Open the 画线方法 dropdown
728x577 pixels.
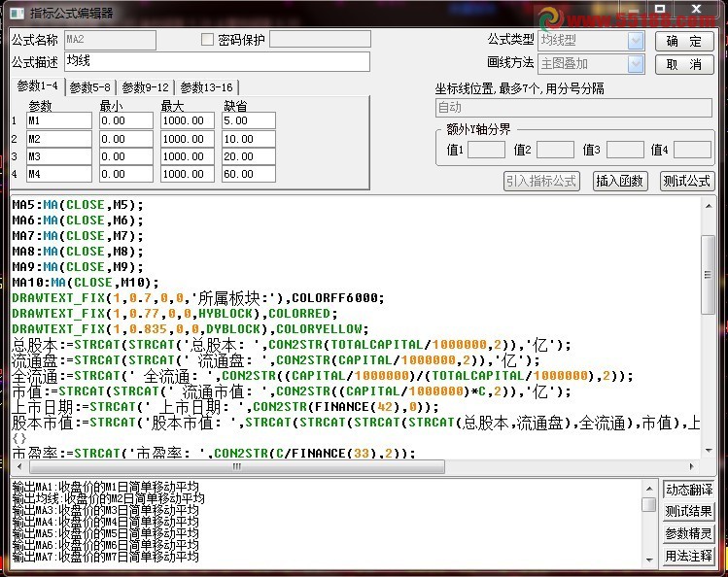[x=636, y=64]
